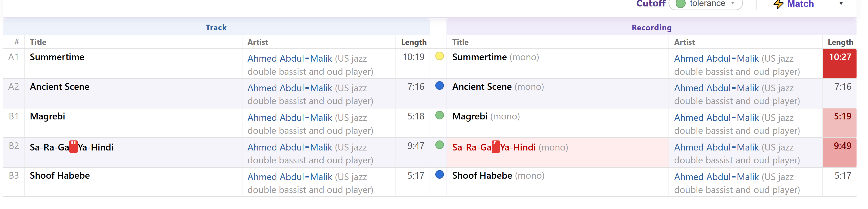Screen dimensions: 868x209
Task: Select the Sa-Ra-Ga Ya-Hindi (mono) recording title
Action: pos(510,147)
